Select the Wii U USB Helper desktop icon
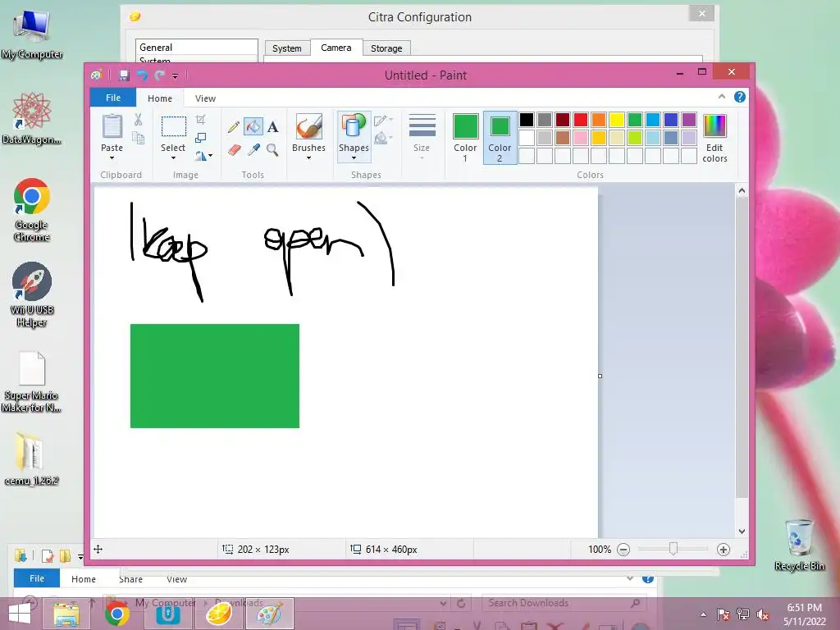Image resolution: width=840 pixels, height=630 pixels. click(32, 294)
